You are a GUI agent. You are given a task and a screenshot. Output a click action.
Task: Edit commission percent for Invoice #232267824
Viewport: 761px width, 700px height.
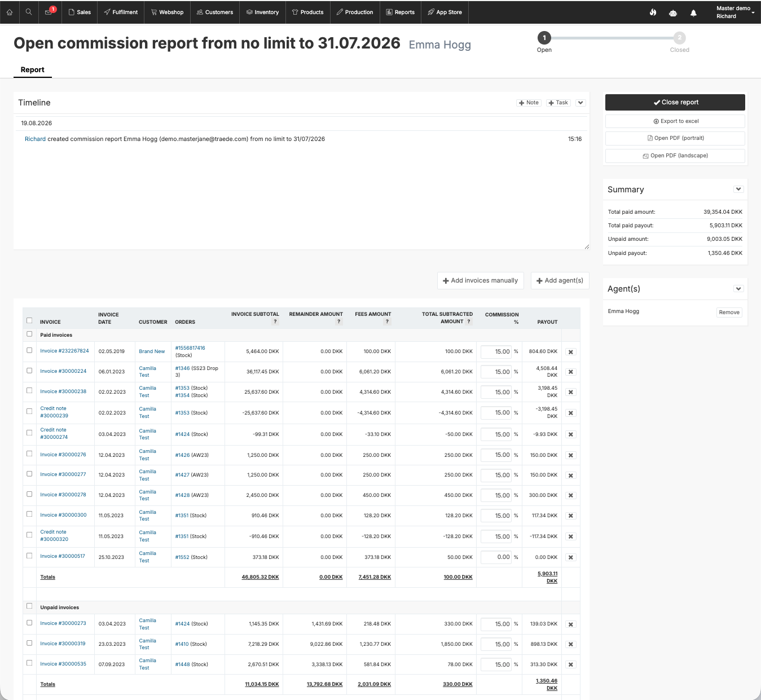(x=496, y=352)
